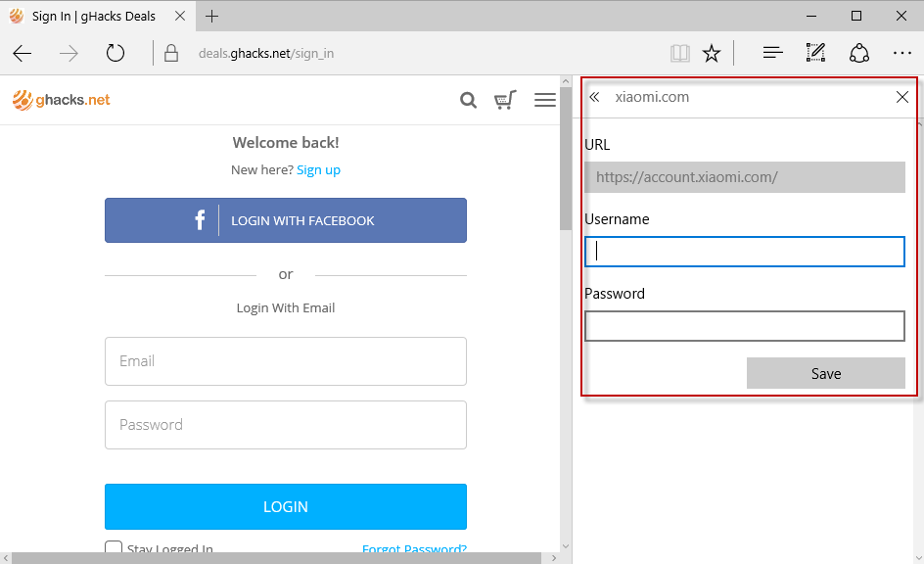
Task: Close the xiaomi.com password panel
Action: [902, 97]
